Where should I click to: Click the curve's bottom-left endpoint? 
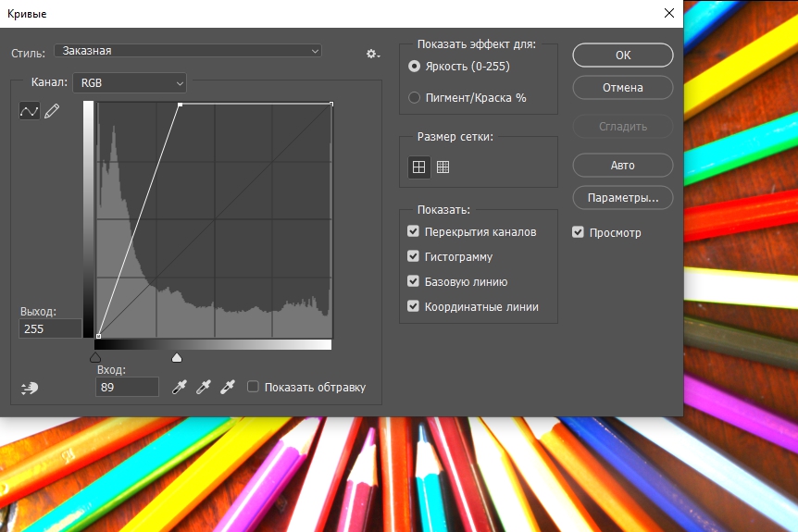98,336
